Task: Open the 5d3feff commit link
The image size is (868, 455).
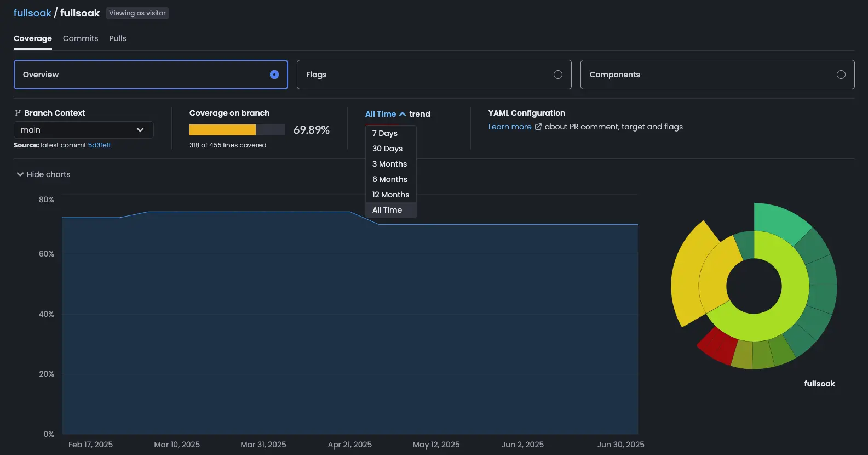Action: pyautogui.click(x=99, y=145)
